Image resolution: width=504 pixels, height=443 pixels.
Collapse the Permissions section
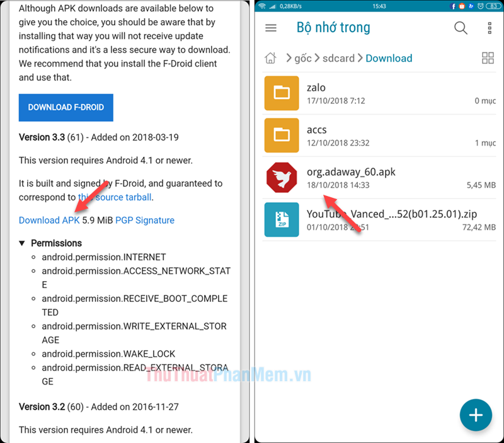pyautogui.click(x=22, y=243)
